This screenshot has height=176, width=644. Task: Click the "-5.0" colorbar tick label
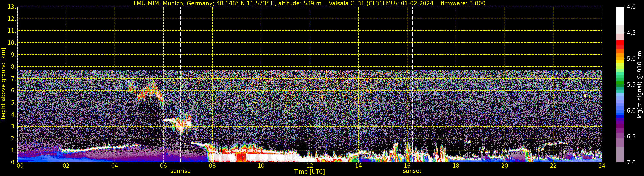630,59
